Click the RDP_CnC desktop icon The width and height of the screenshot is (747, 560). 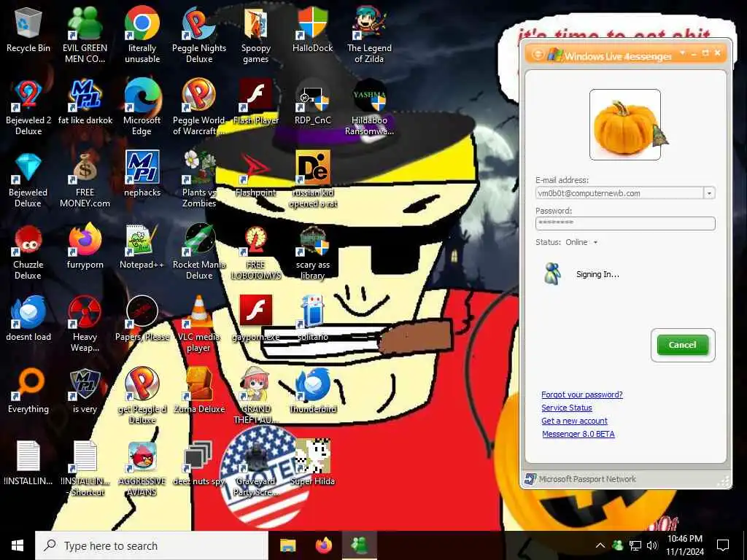pos(313,96)
